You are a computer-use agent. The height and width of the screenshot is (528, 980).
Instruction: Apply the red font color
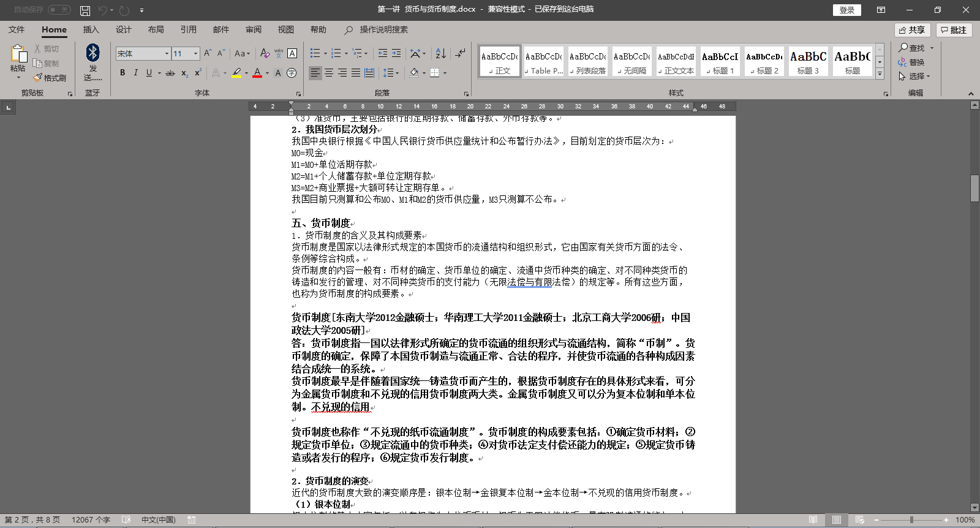[x=257, y=73]
